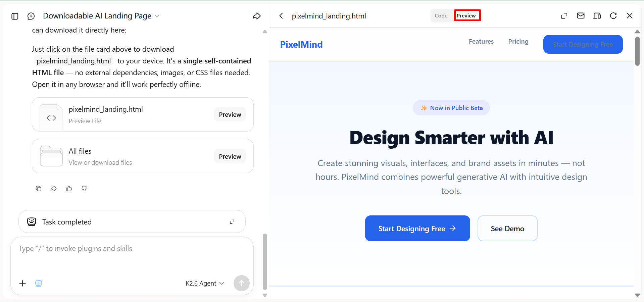Toggle the responsive device view icon
This screenshot has height=302, width=644.
coord(597,16)
